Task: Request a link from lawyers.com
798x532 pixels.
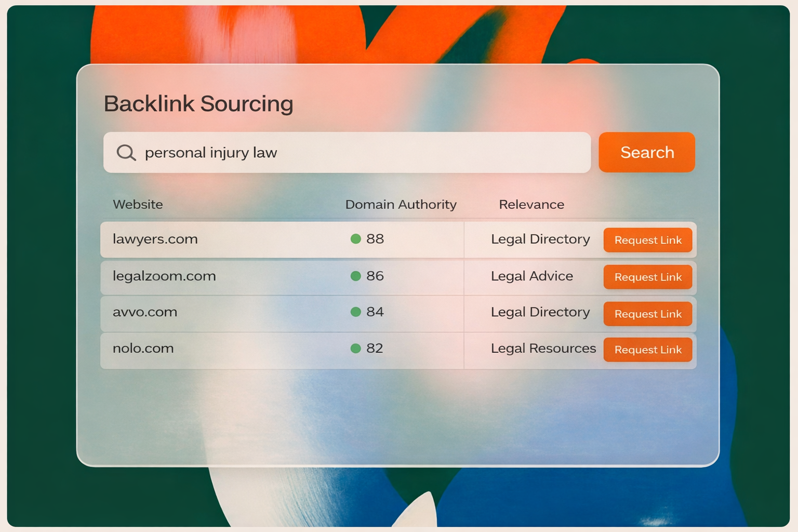Action: click(x=648, y=240)
